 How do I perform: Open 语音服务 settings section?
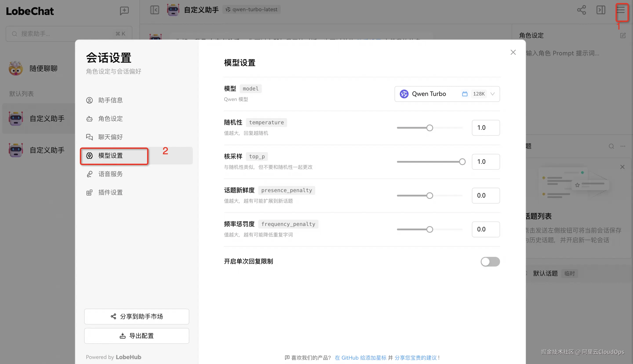pos(110,174)
